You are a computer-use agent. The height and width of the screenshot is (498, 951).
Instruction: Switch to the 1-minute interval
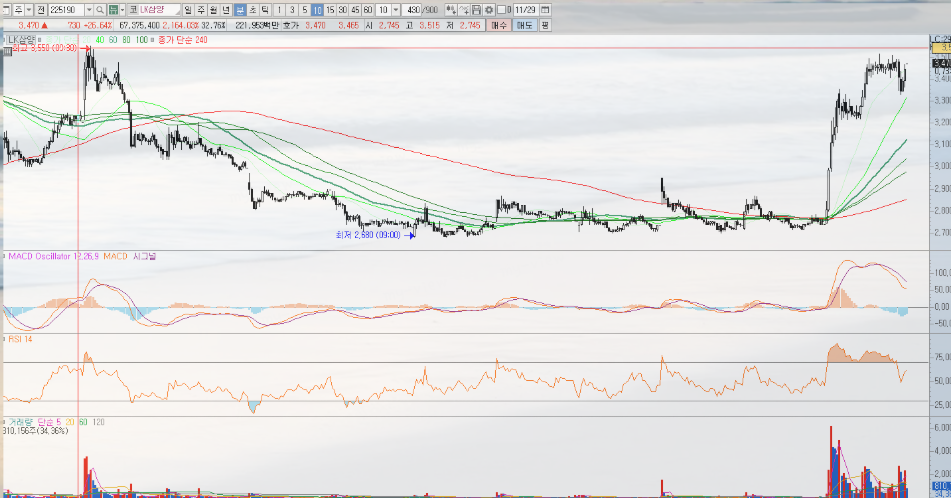pos(279,10)
